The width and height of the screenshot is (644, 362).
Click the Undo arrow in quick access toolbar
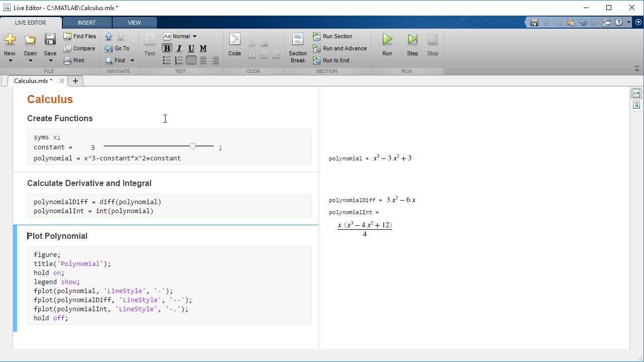click(583, 22)
